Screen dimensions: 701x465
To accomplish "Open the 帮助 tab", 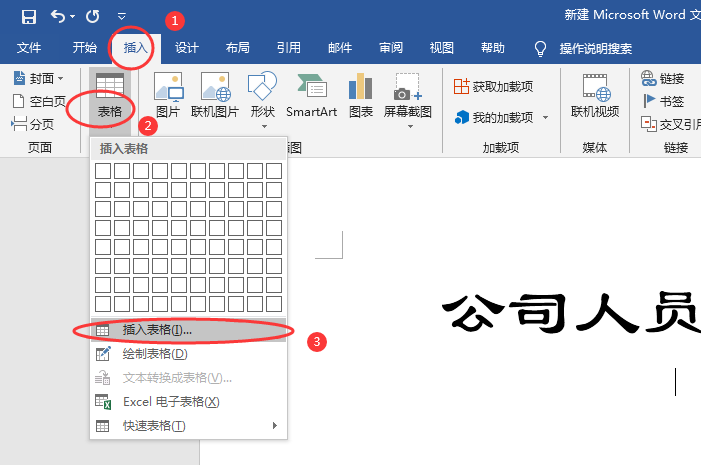I will [493, 47].
